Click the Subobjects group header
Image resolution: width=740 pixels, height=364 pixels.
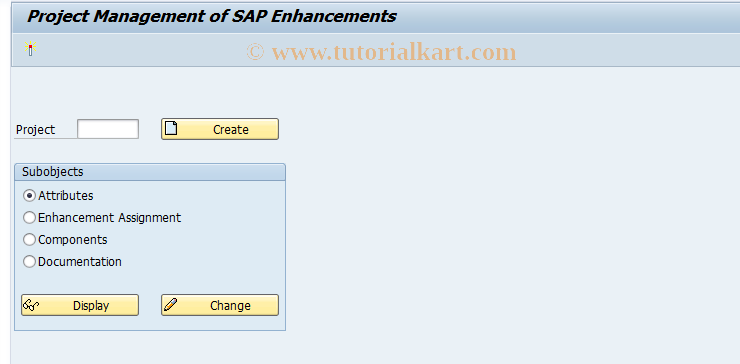150,172
